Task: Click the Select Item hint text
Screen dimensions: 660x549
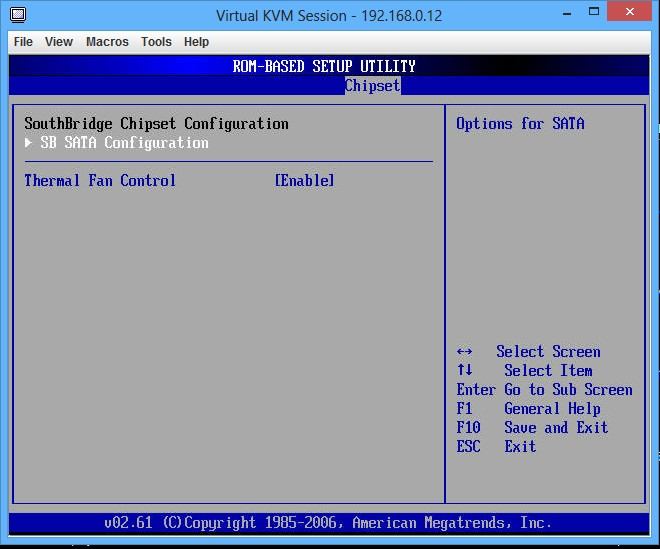Action: coord(548,370)
